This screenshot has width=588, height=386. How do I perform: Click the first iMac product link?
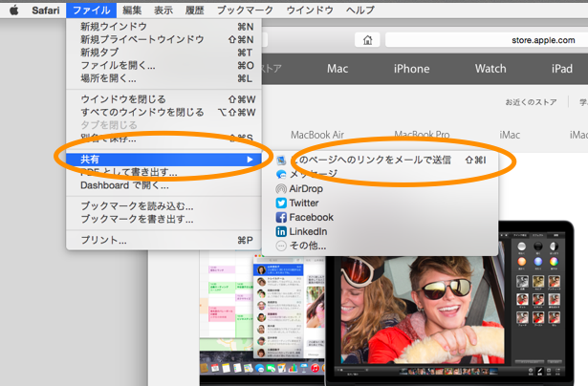point(510,135)
